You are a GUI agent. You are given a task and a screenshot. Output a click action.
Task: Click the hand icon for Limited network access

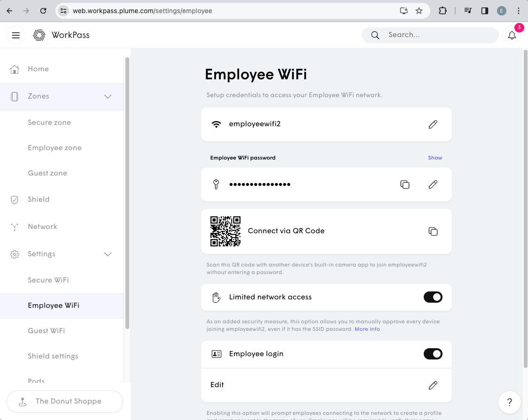(x=216, y=297)
